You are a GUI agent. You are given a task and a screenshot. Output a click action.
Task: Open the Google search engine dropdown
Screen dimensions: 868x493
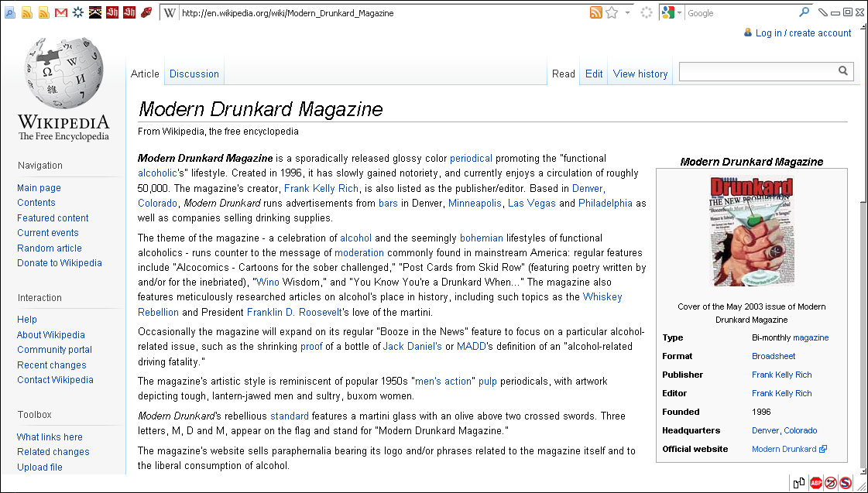tap(679, 13)
